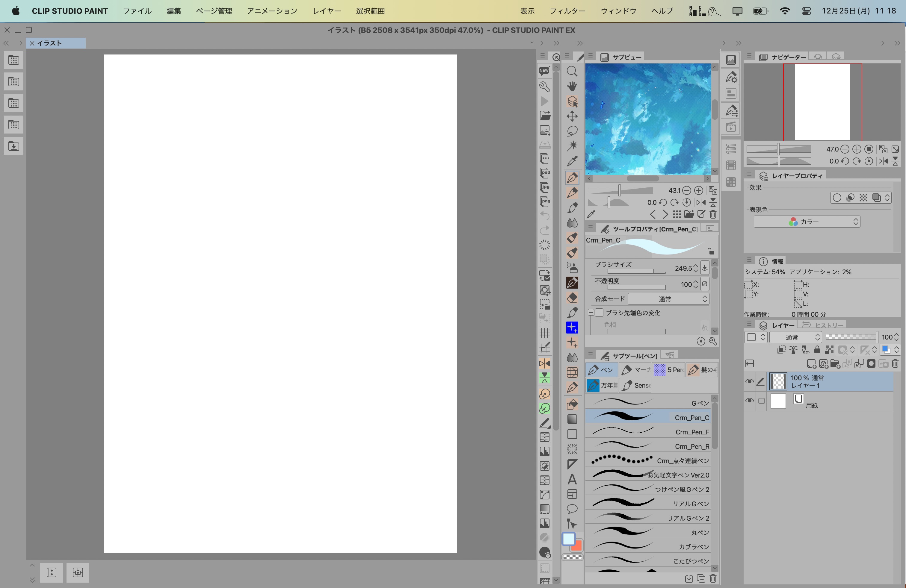This screenshot has width=906, height=588.
Task: Select the Eyedropper tool in the tool palette
Action: click(x=572, y=161)
